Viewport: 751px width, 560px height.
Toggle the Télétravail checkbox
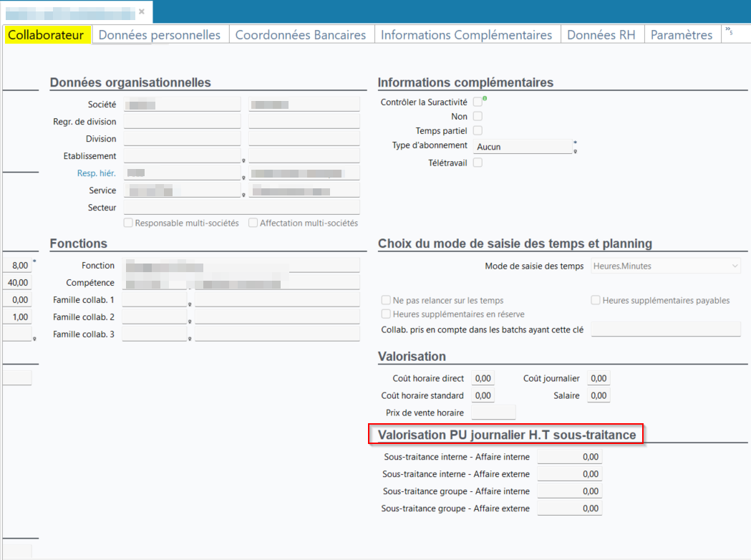(x=478, y=163)
